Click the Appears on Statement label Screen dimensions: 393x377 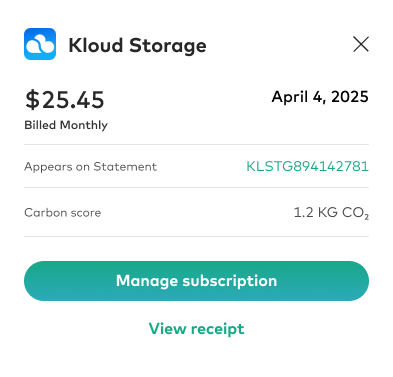click(x=90, y=166)
